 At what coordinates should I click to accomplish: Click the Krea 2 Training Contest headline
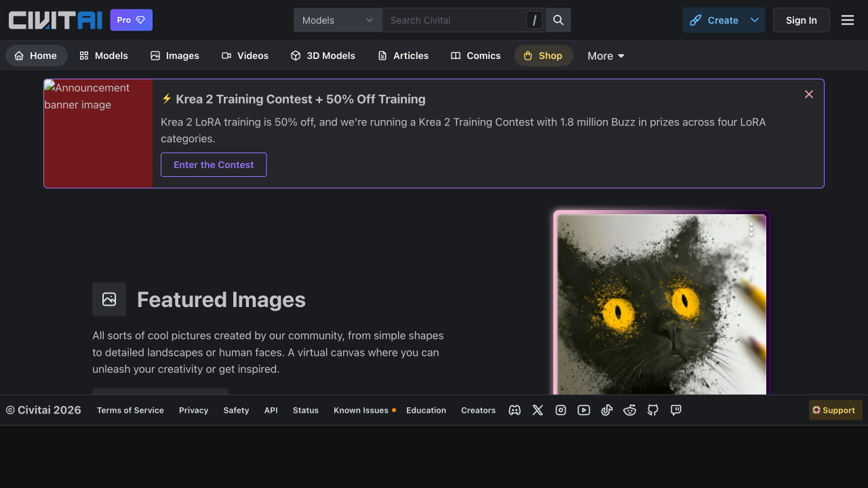[x=293, y=99]
